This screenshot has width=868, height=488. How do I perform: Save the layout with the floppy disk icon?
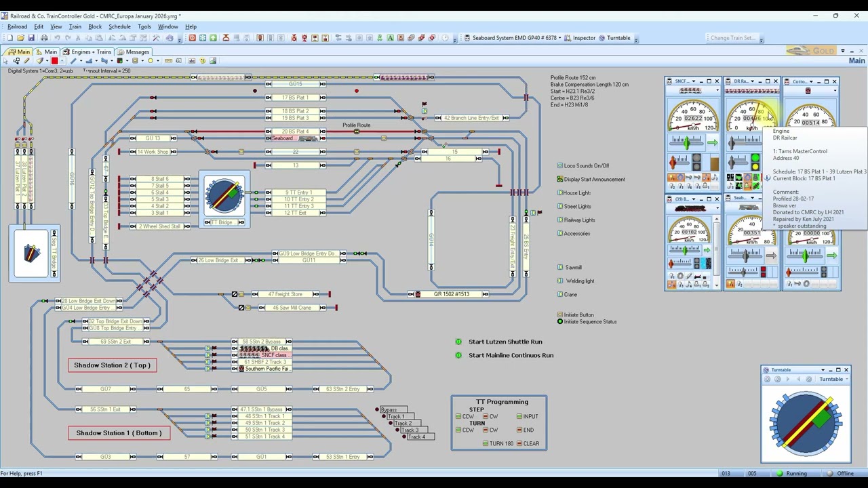point(31,38)
